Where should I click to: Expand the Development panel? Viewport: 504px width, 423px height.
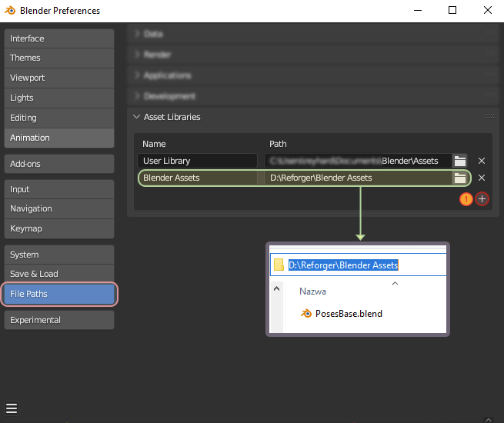137,96
